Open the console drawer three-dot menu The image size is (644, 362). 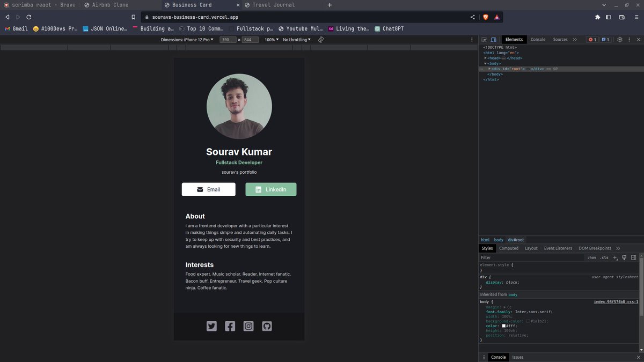484,357
